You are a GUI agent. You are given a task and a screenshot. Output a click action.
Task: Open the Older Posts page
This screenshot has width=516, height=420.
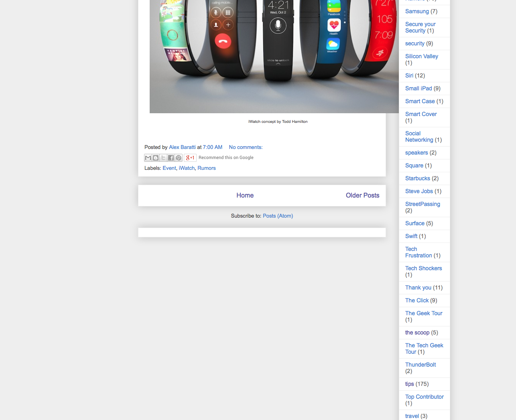[363, 195]
